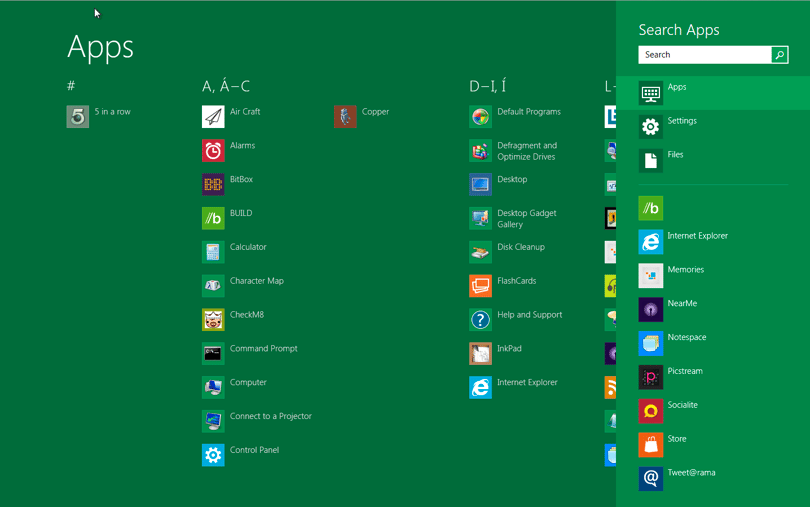Open the Air Craft app icon
The height and width of the screenshot is (507, 810).
click(x=213, y=116)
